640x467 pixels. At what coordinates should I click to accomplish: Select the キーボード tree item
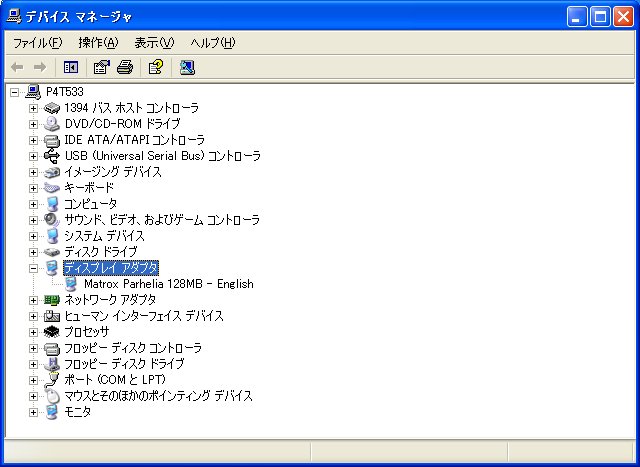pos(89,188)
